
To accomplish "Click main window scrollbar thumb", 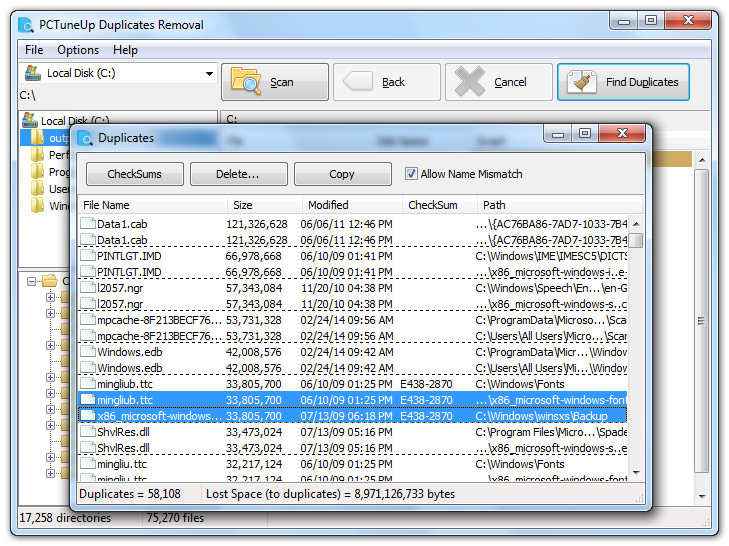I will (x=702, y=321).
